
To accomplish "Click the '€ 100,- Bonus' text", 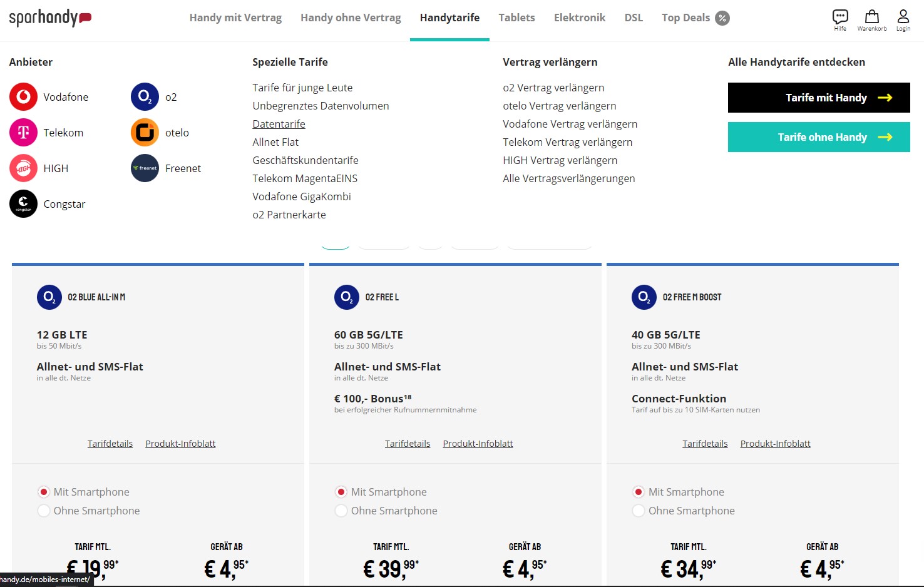I will pos(373,399).
